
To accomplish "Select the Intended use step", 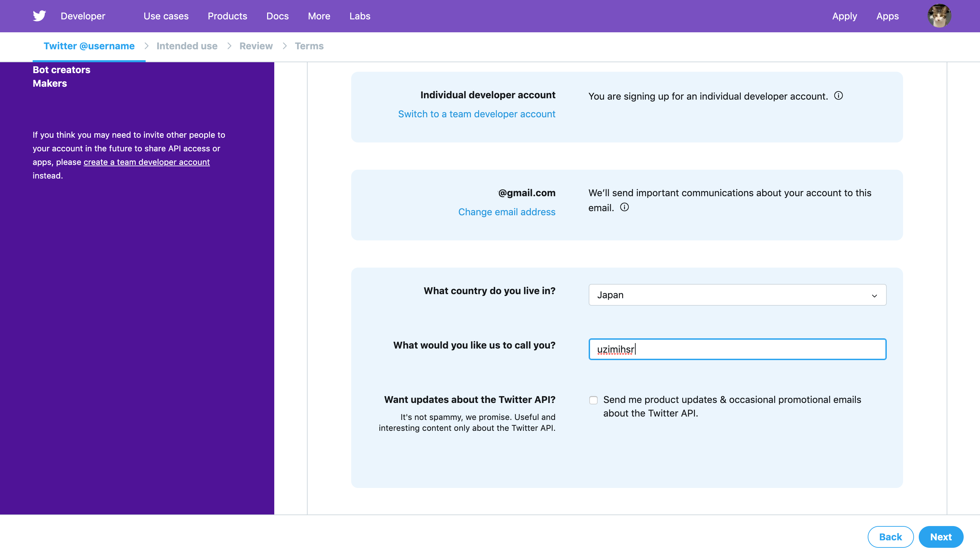I will 187,46.
